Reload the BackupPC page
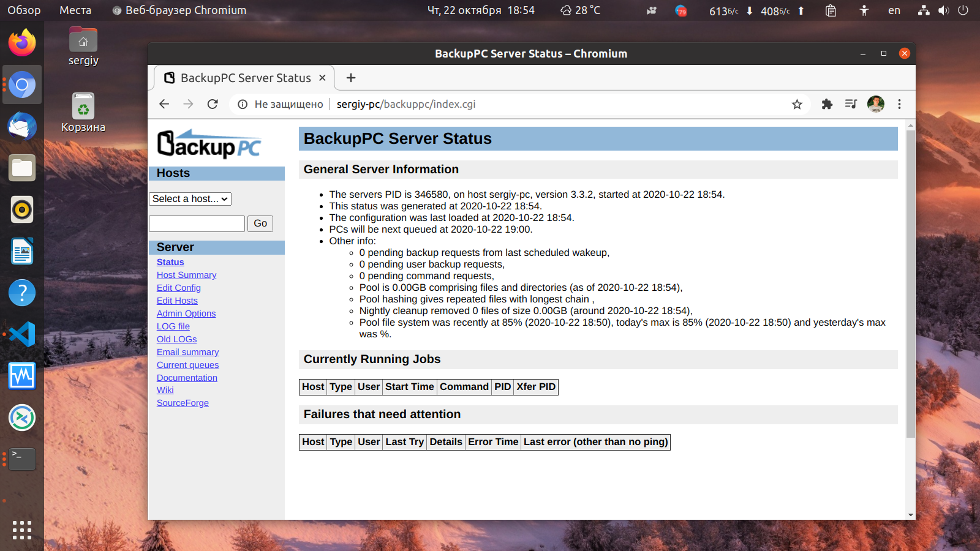 [x=213, y=104]
